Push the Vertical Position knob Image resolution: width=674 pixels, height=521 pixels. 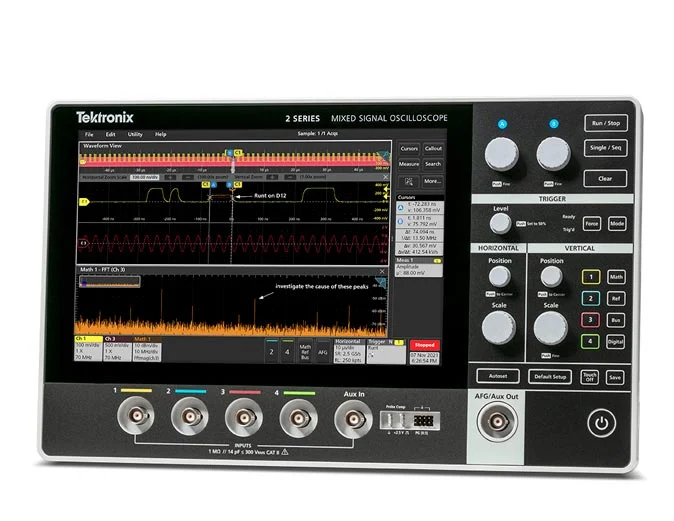click(x=551, y=276)
